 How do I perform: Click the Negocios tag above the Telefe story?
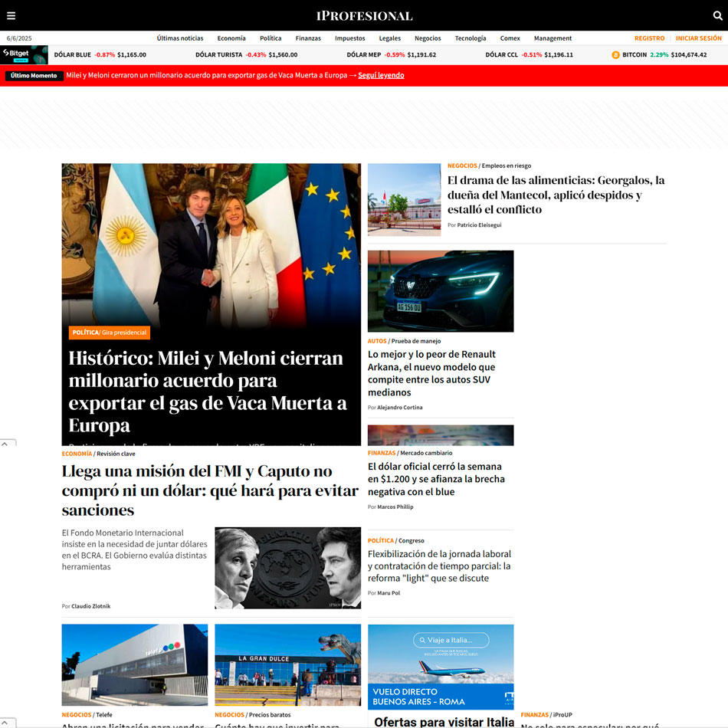(x=77, y=715)
